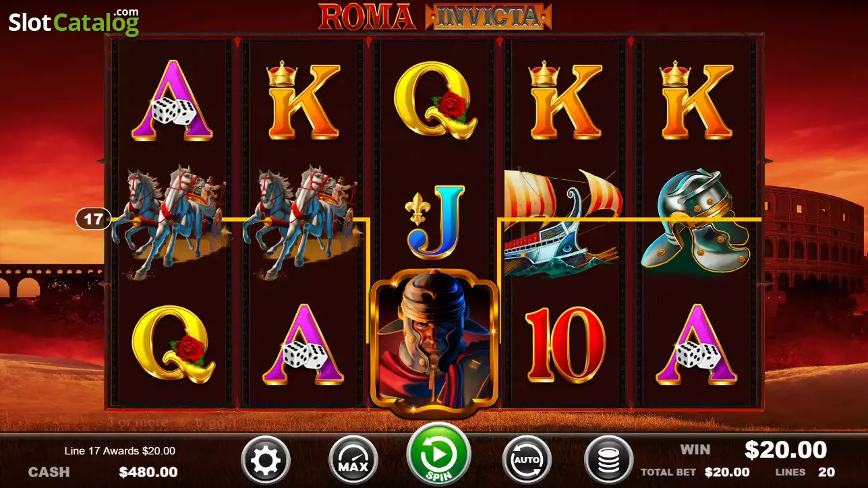Click the Roma Invicta game title

click(x=435, y=16)
